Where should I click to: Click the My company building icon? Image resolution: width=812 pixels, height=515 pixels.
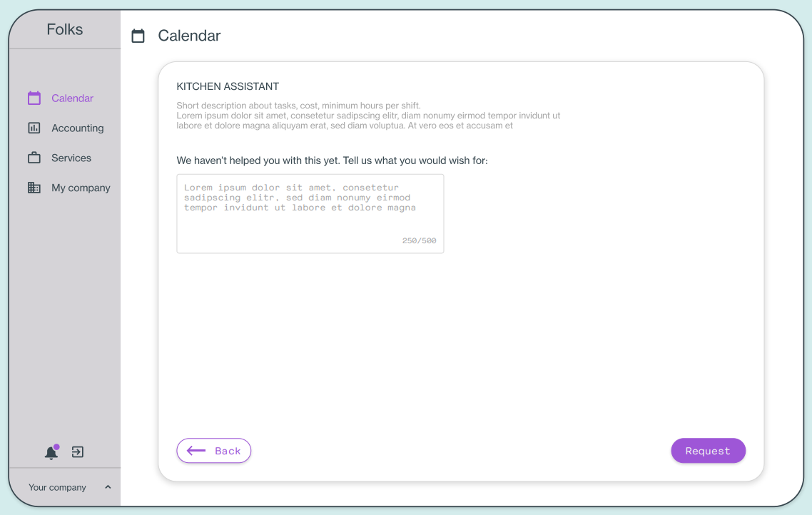[x=34, y=188]
